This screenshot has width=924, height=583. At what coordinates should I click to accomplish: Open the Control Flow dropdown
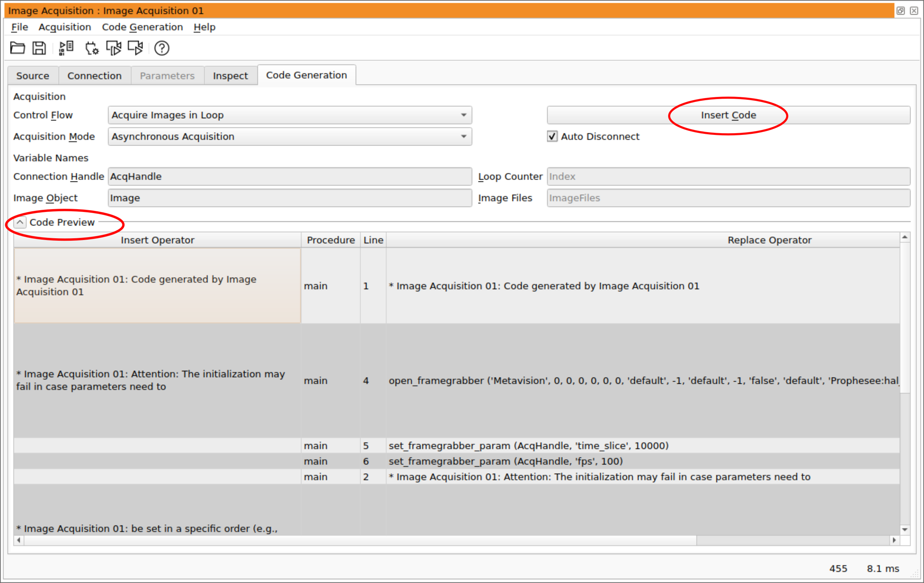(x=290, y=115)
